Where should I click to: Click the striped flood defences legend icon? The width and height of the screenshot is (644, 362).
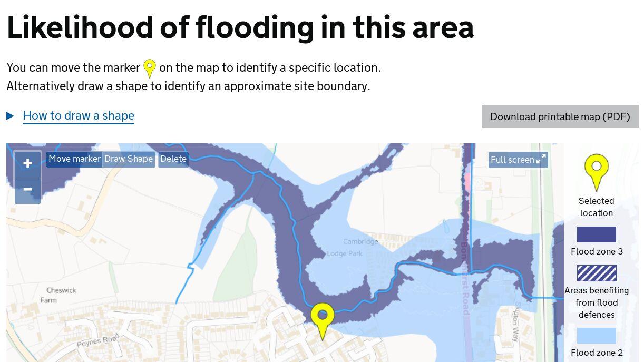pos(597,273)
